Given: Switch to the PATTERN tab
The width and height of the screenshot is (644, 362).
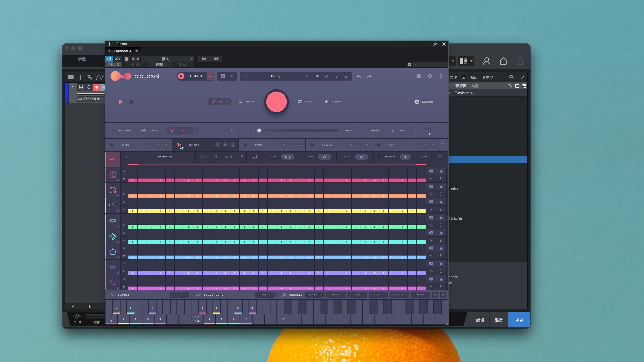Looking at the screenshot, I should point(121,131).
